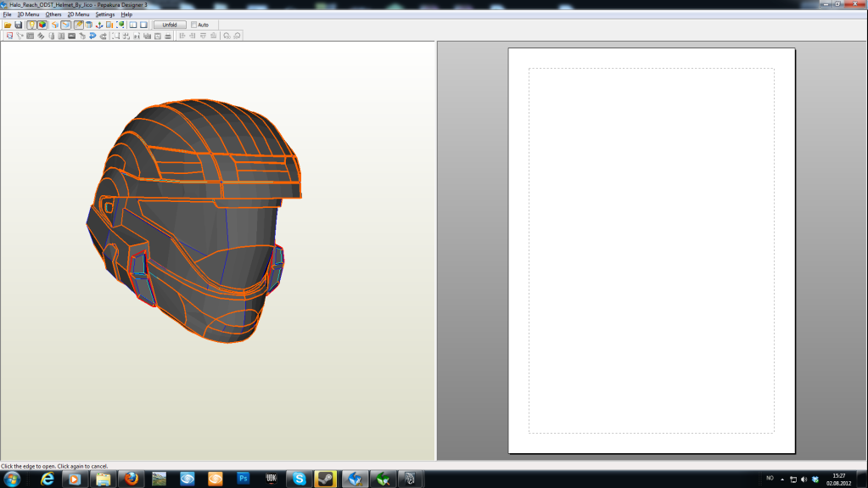Click the rotate counterclockwise icon
This screenshot has height=488, width=868.
coord(227,36)
